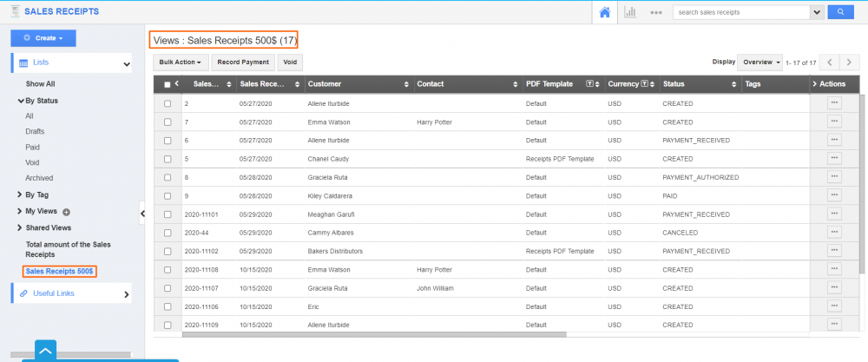
Task: Open the reports bar chart icon
Action: tap(630, 12)
